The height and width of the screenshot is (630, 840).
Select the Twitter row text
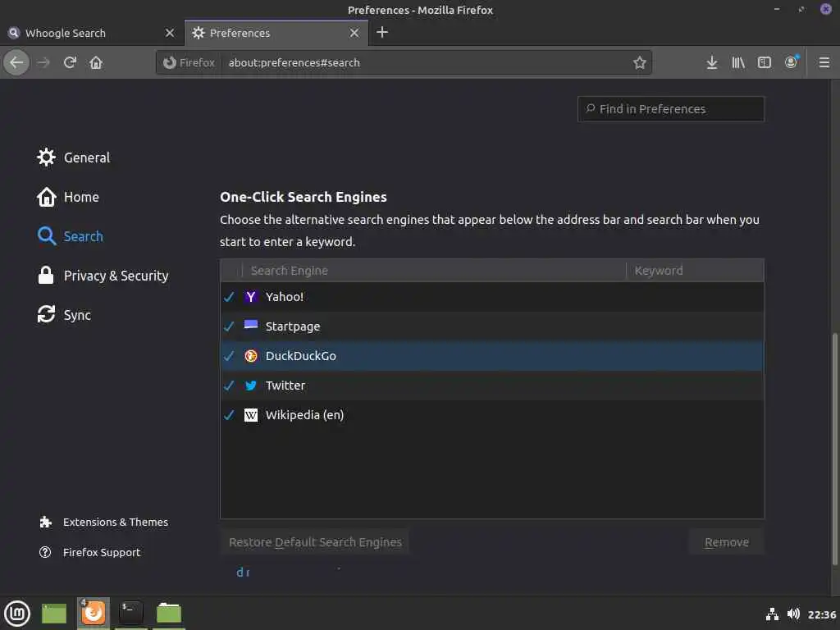285,386
